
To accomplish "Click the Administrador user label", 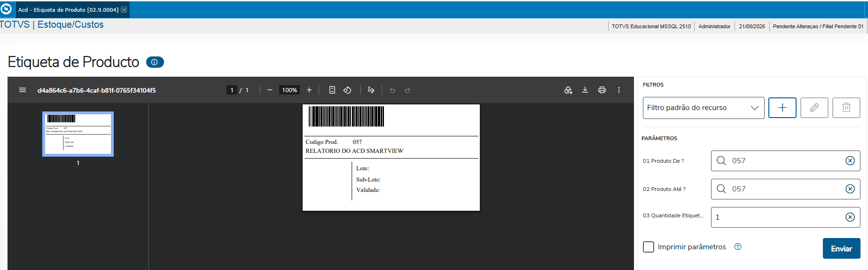I will (x=714, y=26).
